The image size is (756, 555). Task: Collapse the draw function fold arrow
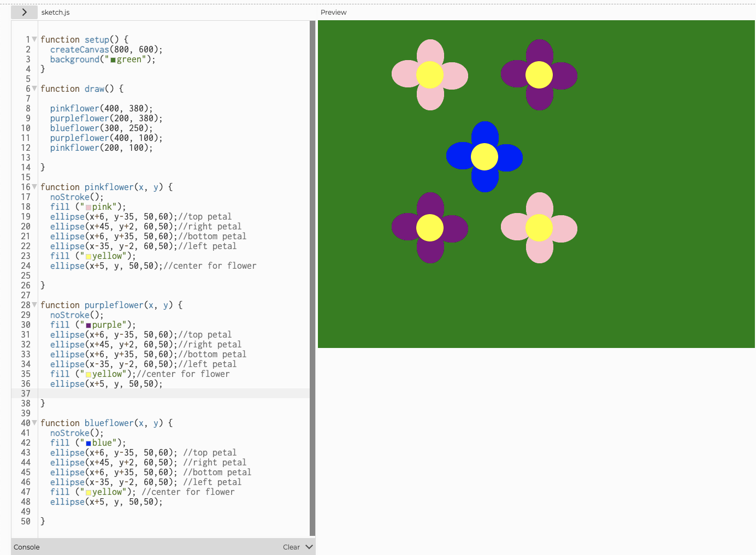click(x=34, y=88)
